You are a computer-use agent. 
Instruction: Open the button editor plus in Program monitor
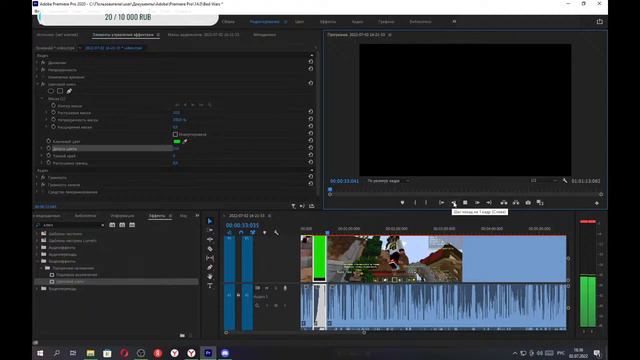click(x=597, y=203)
